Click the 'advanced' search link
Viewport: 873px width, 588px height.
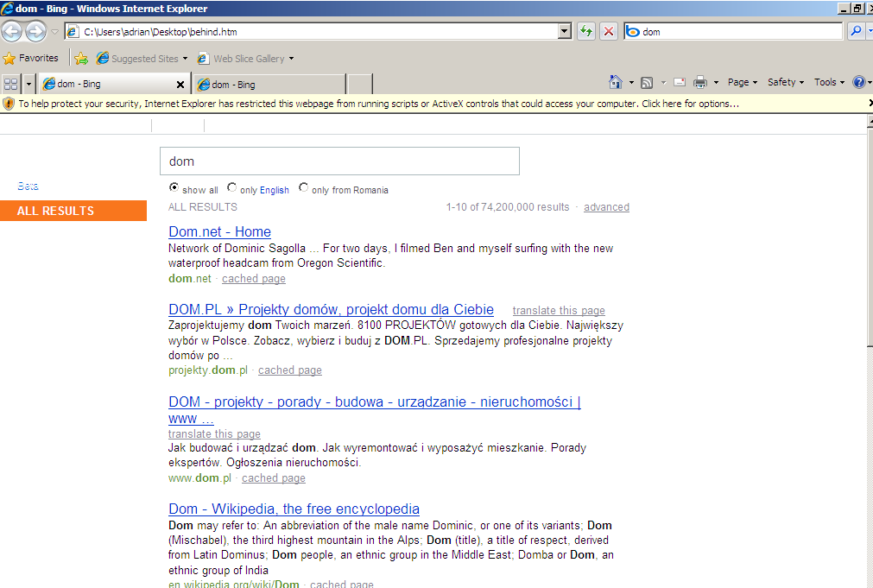coord(606,207)
